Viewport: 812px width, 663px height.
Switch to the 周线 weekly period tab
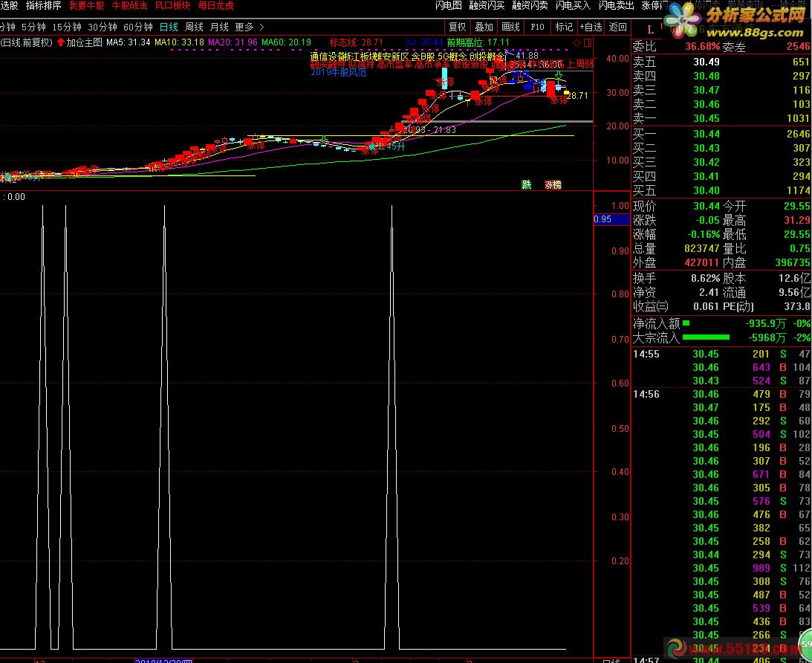tap(194, 27)
